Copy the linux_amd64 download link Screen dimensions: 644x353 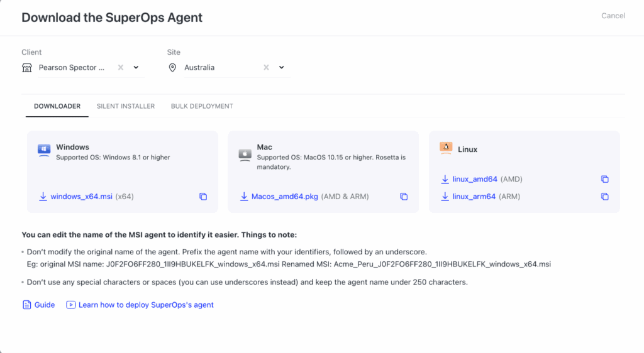click(x=604, y=179)
